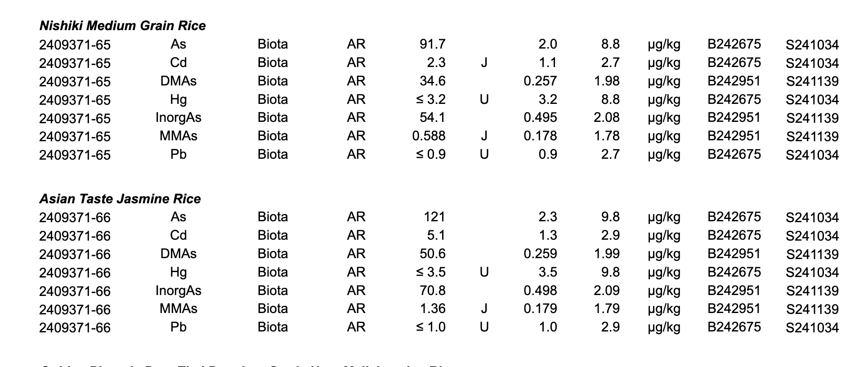Select the MMAs result 1.36

pyautogui.click(x=432, y=309)
